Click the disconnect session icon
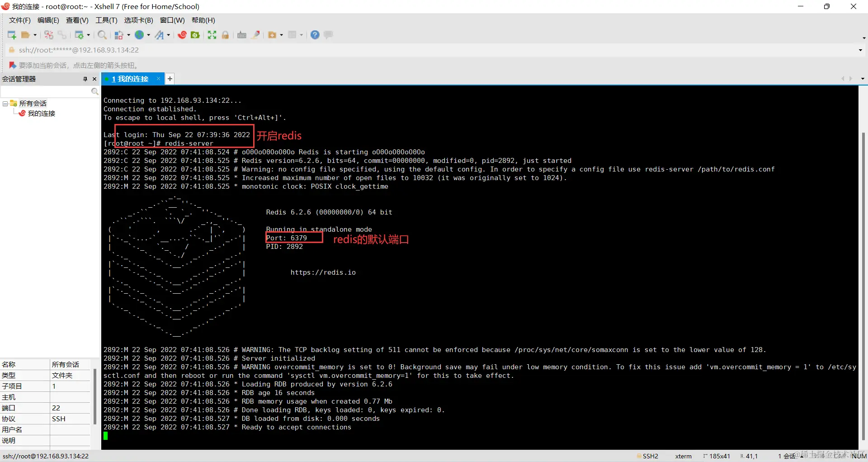Viewport: 868px width, 462px height. tap(49, 35)
